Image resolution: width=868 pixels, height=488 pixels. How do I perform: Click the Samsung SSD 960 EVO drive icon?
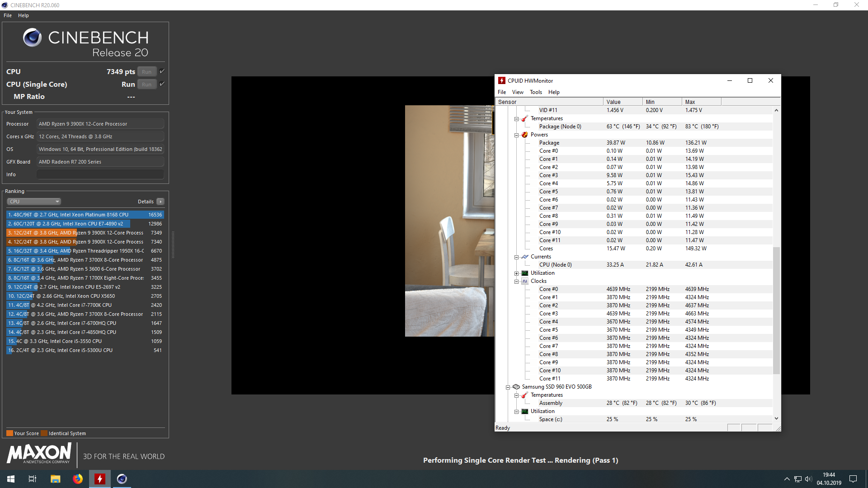pos(516,387)
